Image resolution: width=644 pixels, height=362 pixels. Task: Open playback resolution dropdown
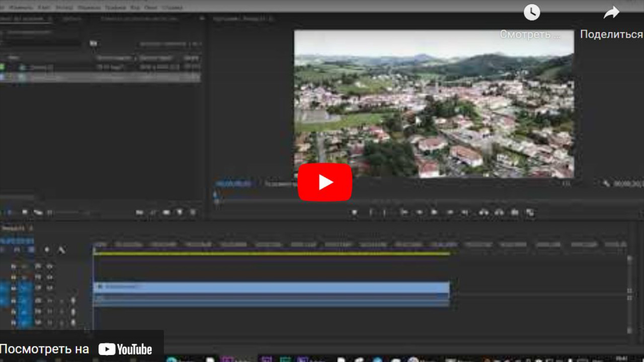pos(567,184)
